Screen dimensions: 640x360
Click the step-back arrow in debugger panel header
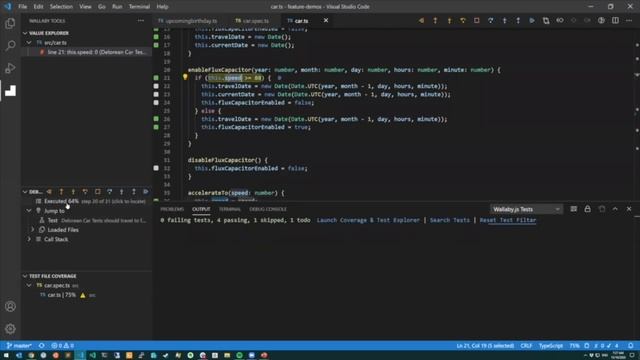[x=49, y=191]
